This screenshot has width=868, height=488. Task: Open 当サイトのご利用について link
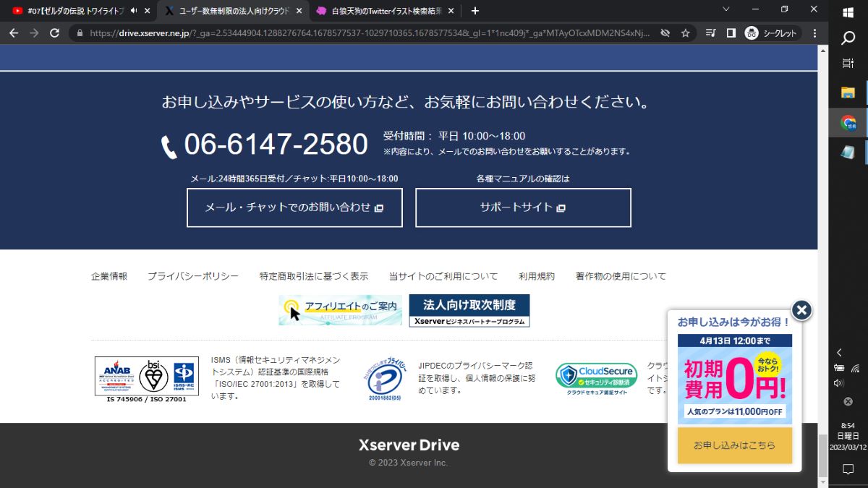(443, 276)
